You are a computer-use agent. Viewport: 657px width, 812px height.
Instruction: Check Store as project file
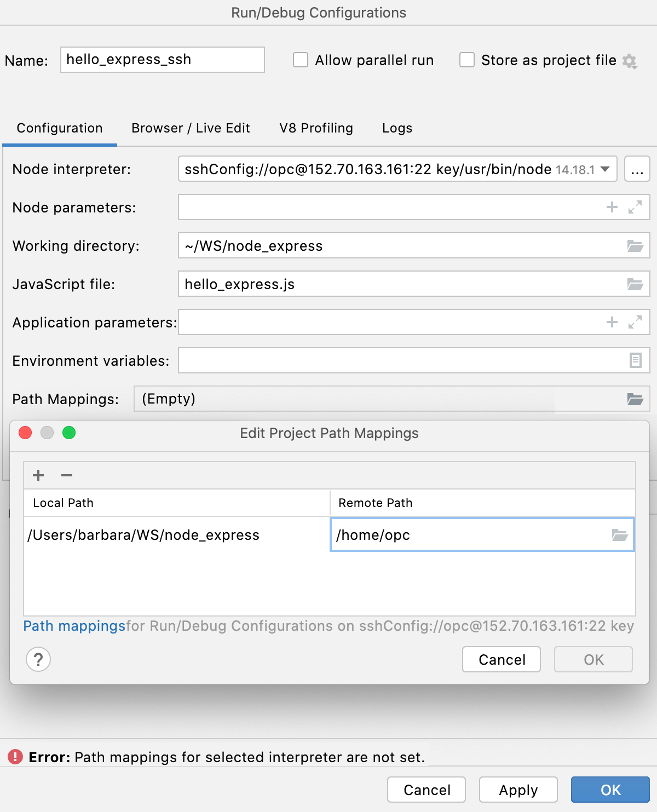(466, 60)
